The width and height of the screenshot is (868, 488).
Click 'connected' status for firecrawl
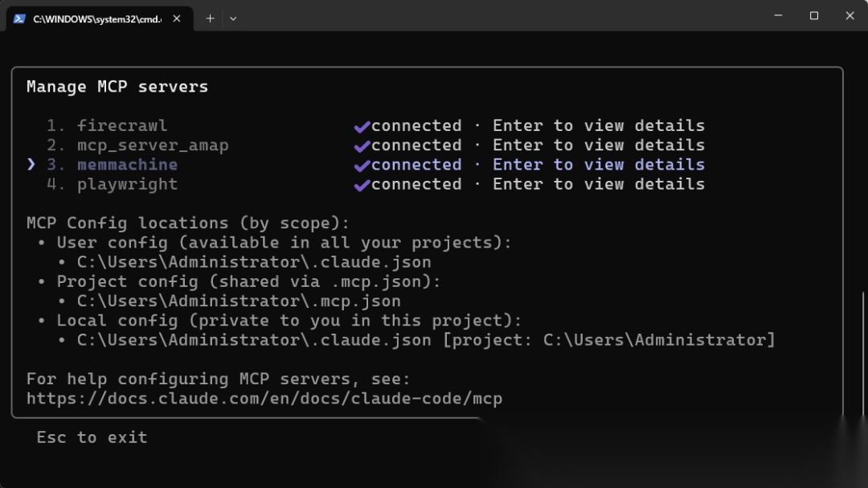[416, 125]
